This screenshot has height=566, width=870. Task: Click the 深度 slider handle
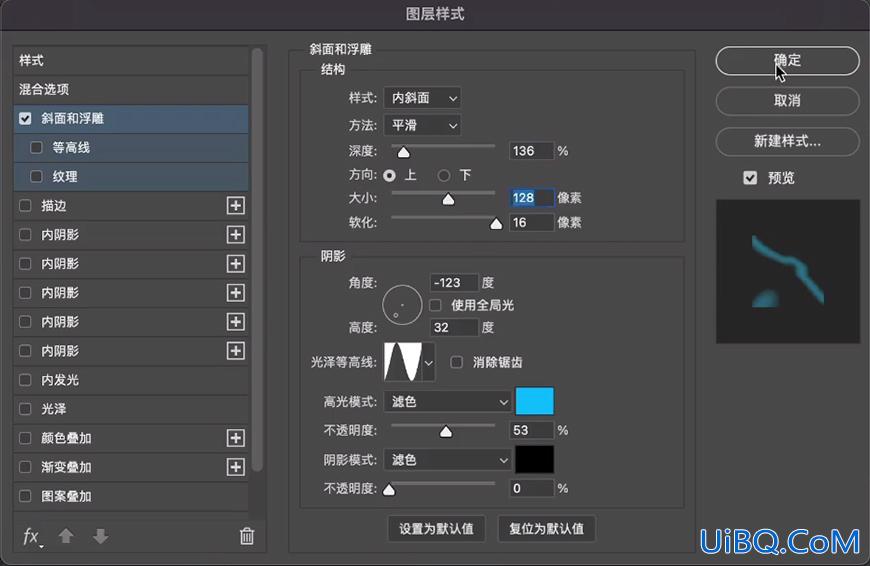pos(404,152)
